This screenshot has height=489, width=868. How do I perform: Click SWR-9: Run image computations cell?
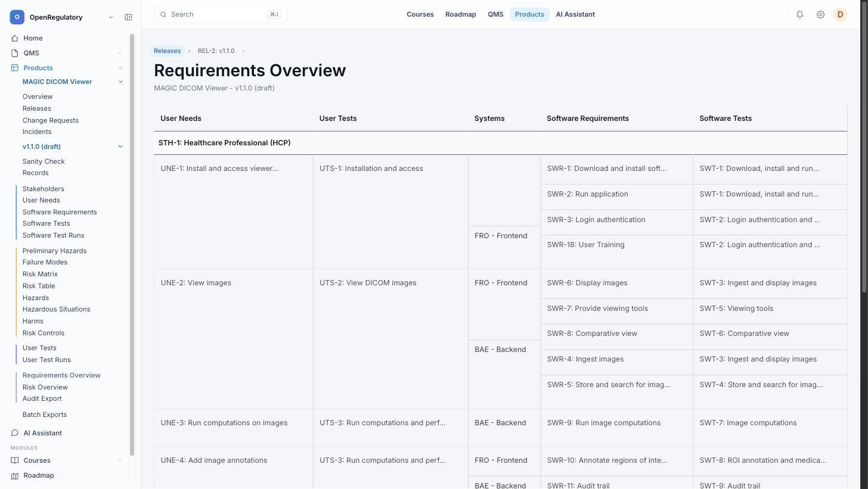(x=616, y=428)
